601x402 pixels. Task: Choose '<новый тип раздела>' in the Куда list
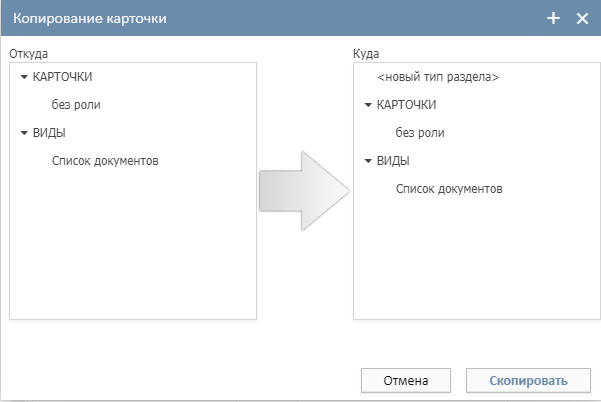[438, 77]
